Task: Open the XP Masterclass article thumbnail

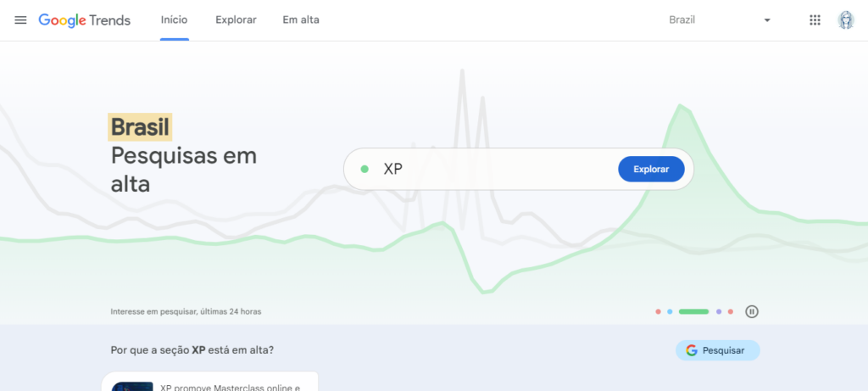Action: point(132,385)
